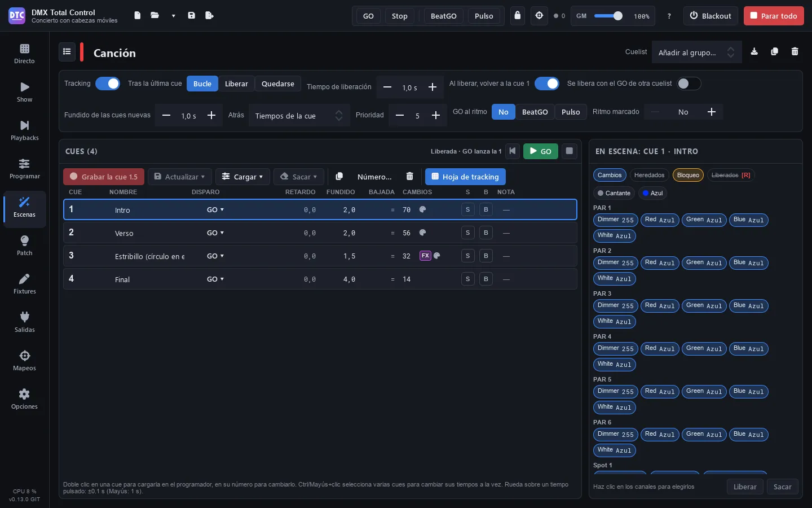
Task: Open the Playbacks sidebar section
Action: click(x=24, y=130)
